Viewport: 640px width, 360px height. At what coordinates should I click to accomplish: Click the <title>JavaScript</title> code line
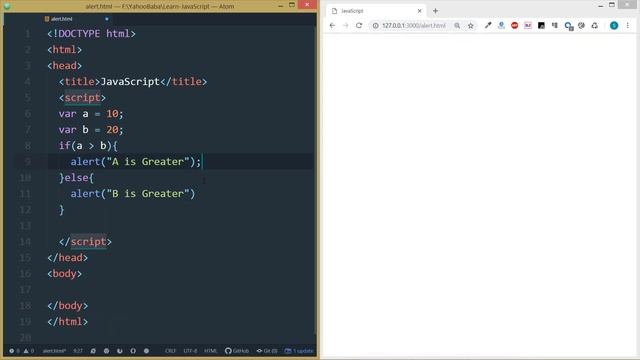(x=133, y=82)
